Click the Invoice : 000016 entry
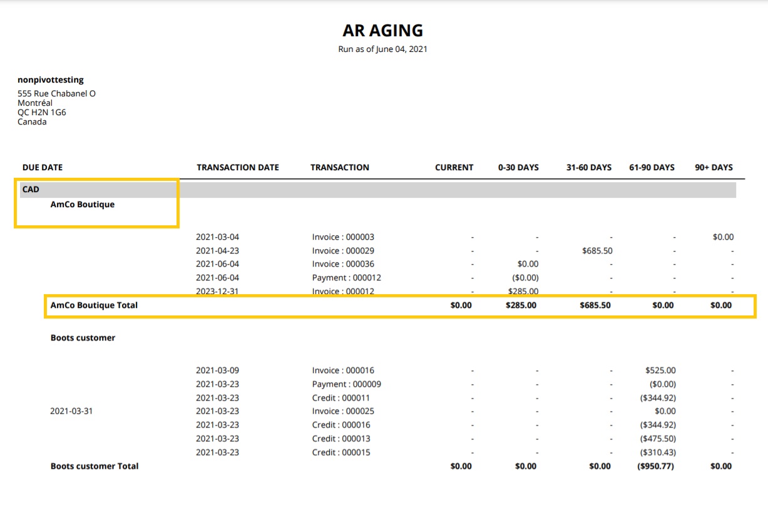The image size is (768, 532). tap(343, 370)
